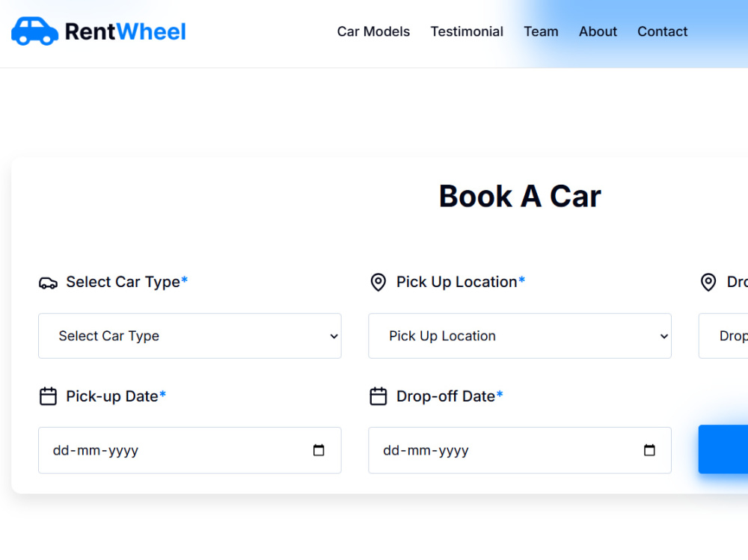
Task: Go to the Testimonial nav section
Action: point(467,31)
